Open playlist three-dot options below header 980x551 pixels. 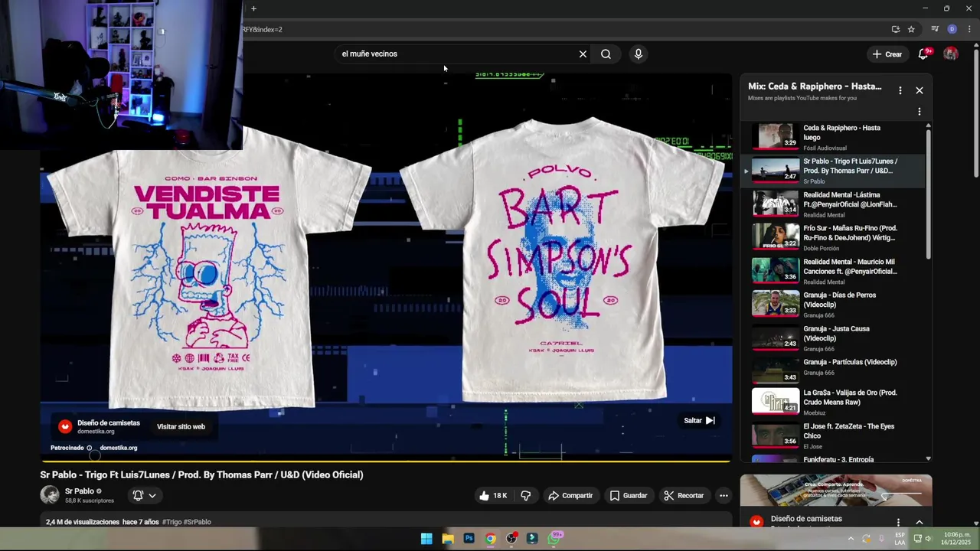[x=919, y=112]
